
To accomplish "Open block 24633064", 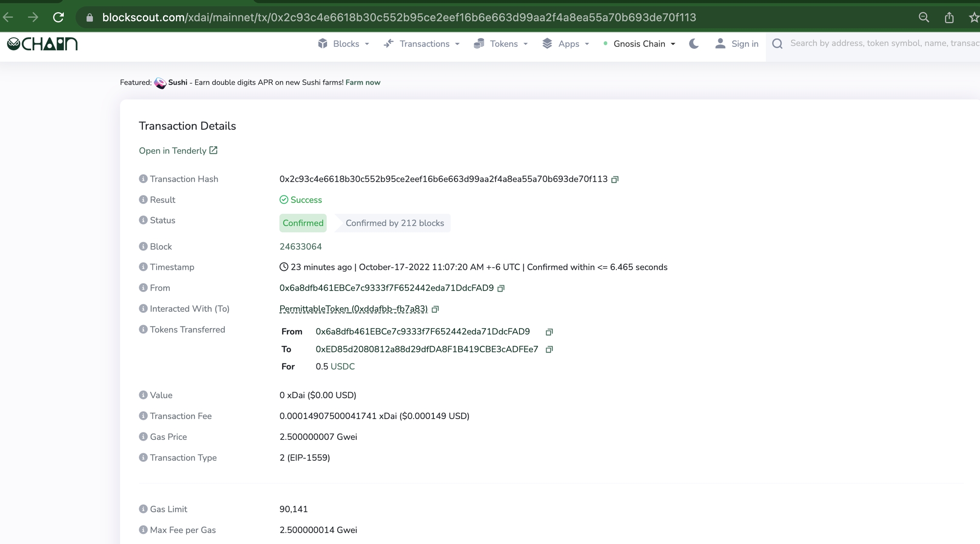I will [300, 246].
